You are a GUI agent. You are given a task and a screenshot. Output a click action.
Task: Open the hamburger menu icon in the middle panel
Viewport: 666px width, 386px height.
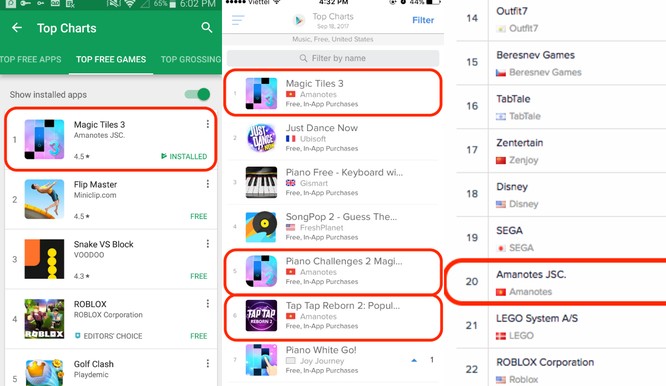(238, 20)
